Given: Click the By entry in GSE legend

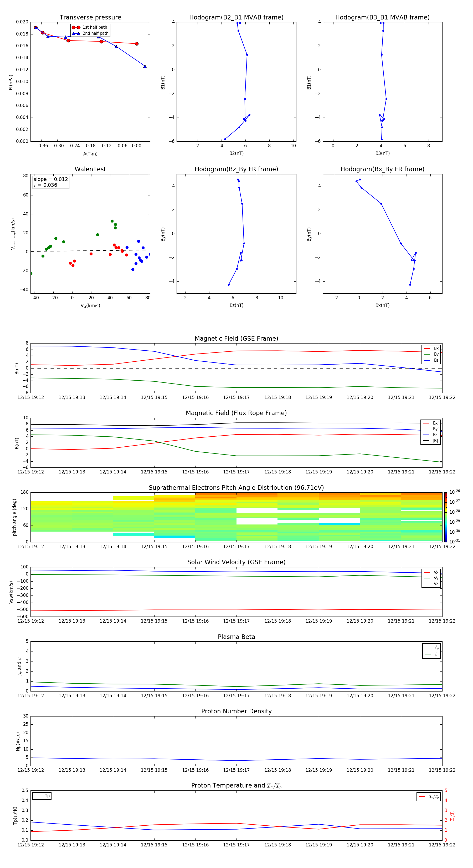Looking at the screenshot, I should pyautogui.click(x=431, y=354).
